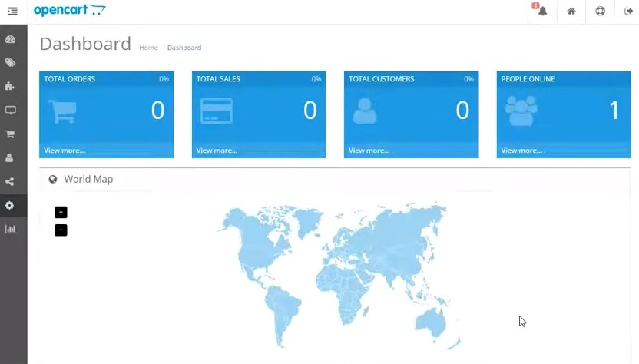Click the world map graphic
Viewport: 639px width, 364px height.
coord(339,275)
